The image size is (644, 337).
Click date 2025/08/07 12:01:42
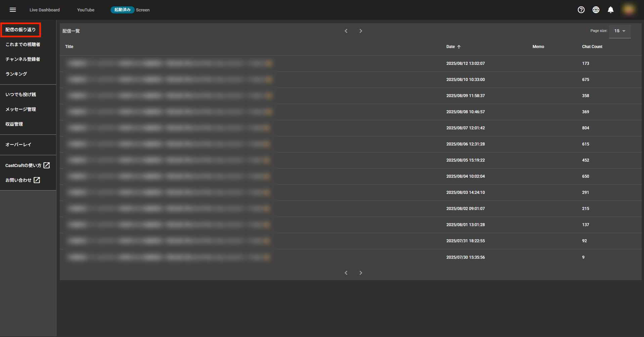(x=465, y=128)
